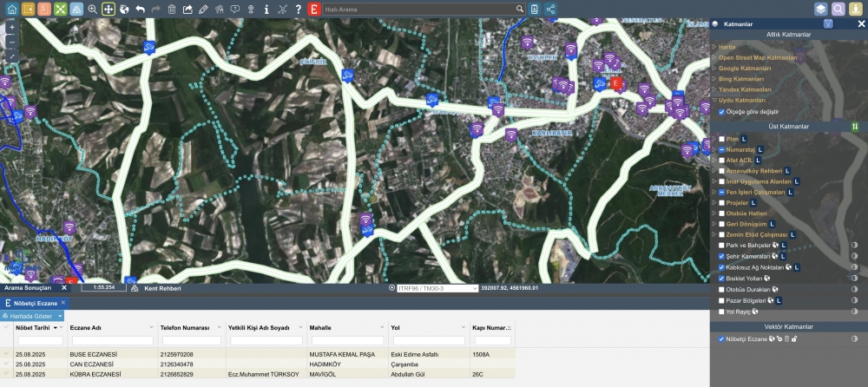Open the layer filter funnel icon
This screenshot has height=387, width=868.
coord(828,24)
